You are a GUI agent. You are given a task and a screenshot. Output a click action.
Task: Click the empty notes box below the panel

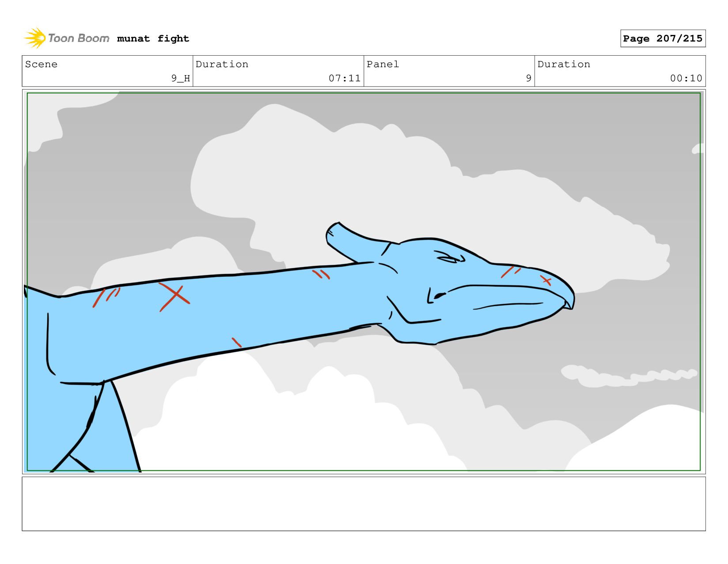364,503
